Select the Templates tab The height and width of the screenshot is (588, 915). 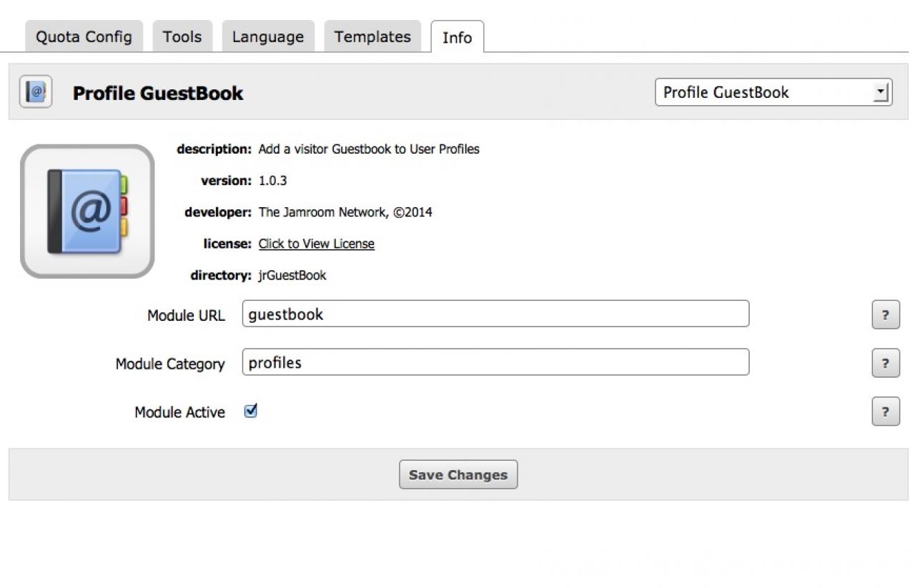click(372, 37)
